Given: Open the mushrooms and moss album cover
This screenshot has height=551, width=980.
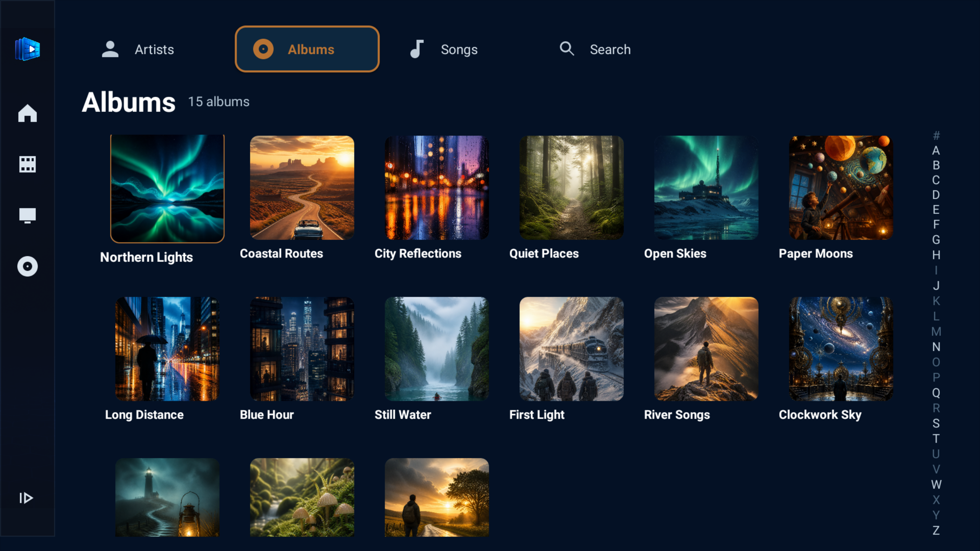Looking at the screenshot, I should [x=302, y=497].
